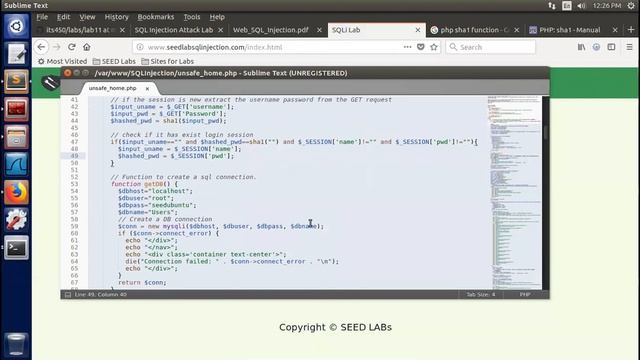Close the Web_SQL_Injection.pdf tab

[x=319, y=30]
